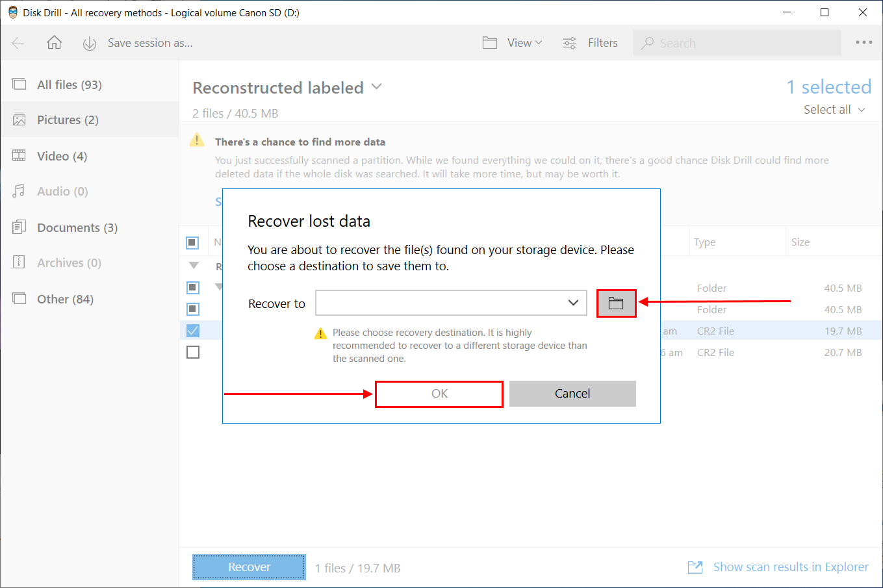
Task: Select Video (4) category
Action: 90,156
